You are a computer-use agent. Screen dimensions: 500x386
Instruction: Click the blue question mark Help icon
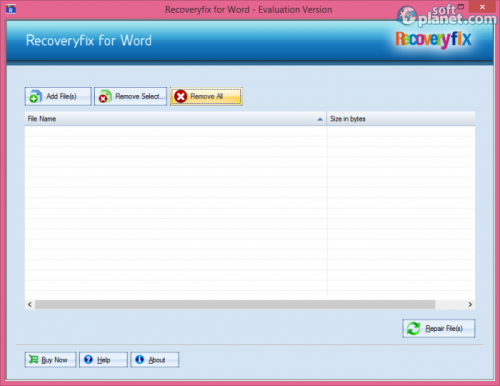point(88,359)
